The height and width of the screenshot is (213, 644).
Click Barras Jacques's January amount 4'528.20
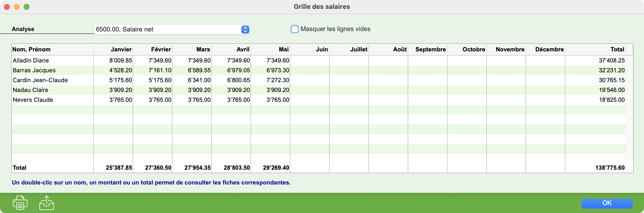(121, 70)
